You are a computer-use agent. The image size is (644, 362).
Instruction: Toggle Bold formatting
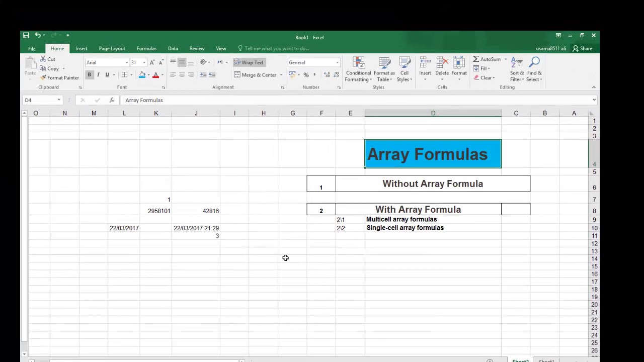[90, 75]
